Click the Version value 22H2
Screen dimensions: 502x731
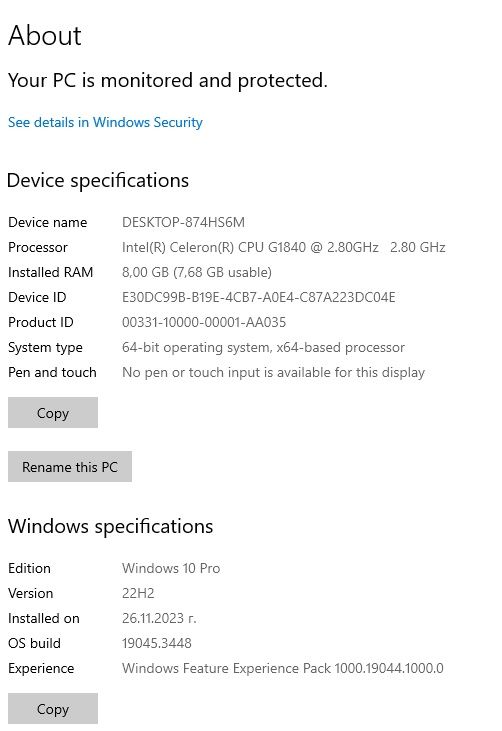pos(138,593)
